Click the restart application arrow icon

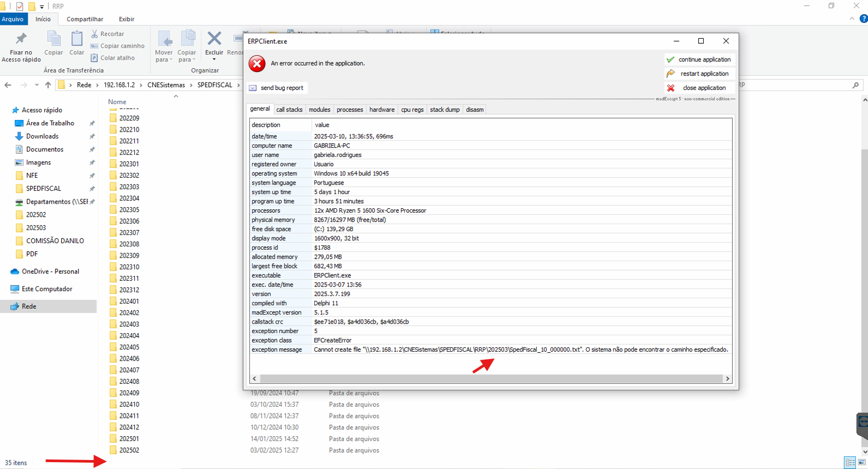pos(670,73)
